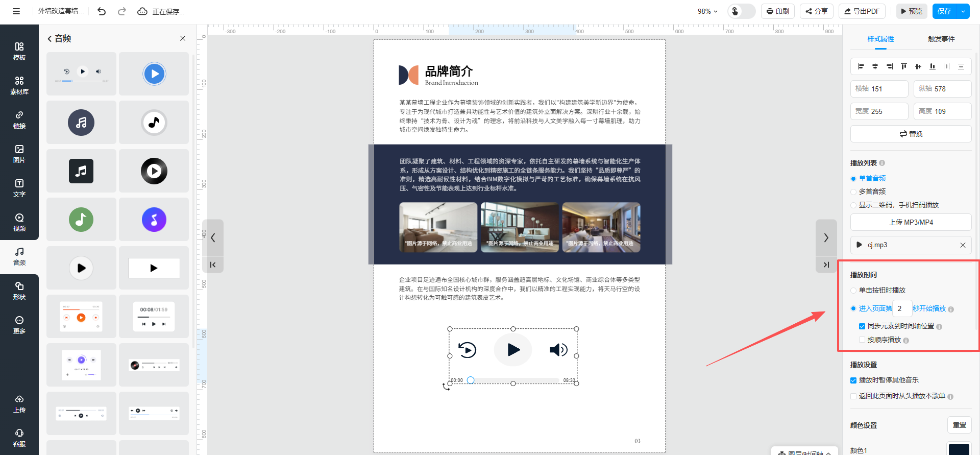Click the 上传 MP3/MP4 button
The width and height of the screenshot is (980, 455).
pos(911,222)
